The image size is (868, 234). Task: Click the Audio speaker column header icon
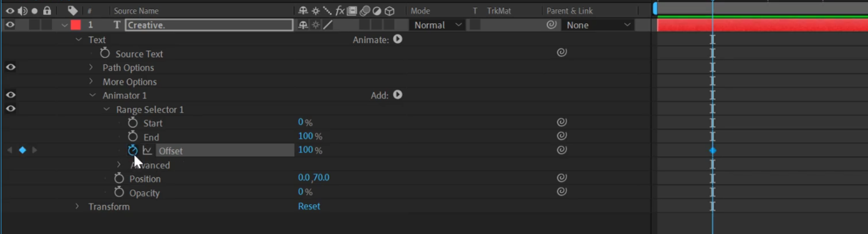click(x=22, y=11)
